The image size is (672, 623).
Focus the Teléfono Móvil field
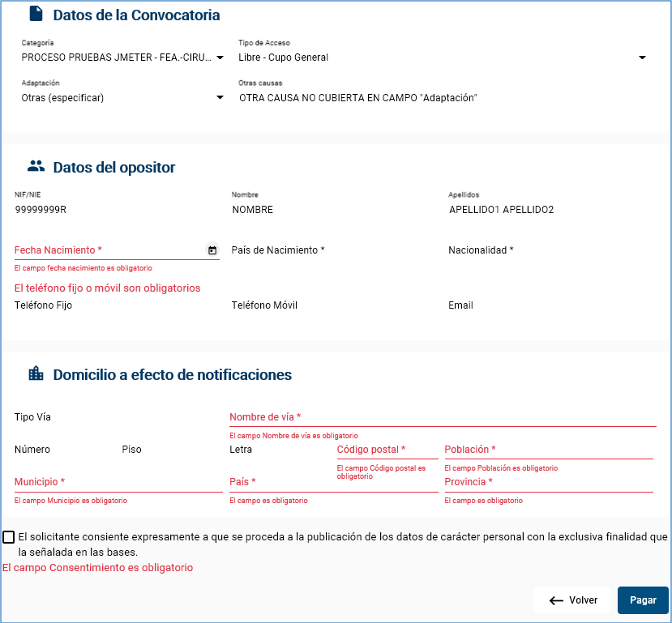pos(332,306)
